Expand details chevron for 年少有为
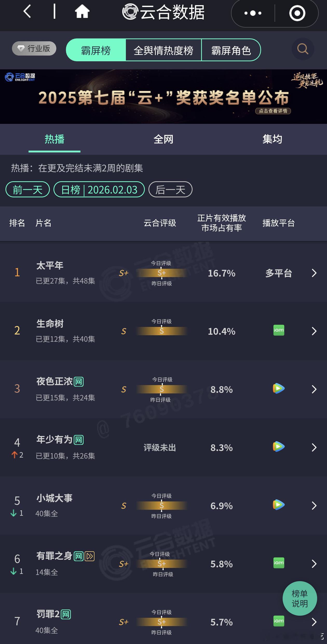 [x=314, y=447]
